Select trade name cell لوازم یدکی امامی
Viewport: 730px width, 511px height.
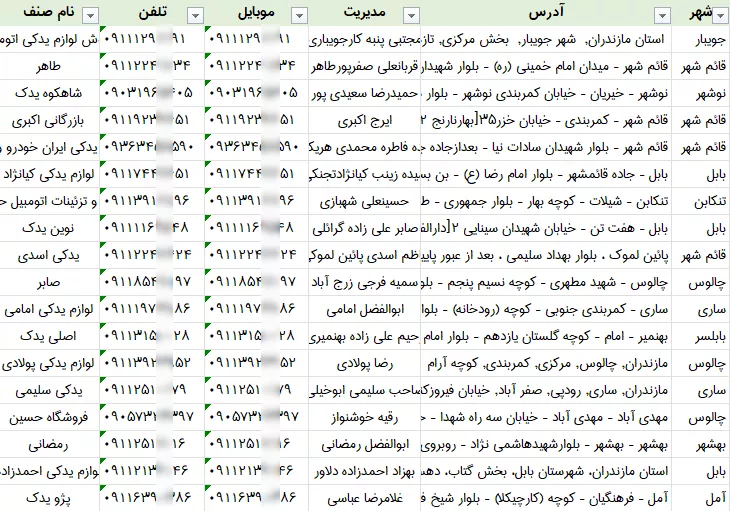(x=49, y=309)
